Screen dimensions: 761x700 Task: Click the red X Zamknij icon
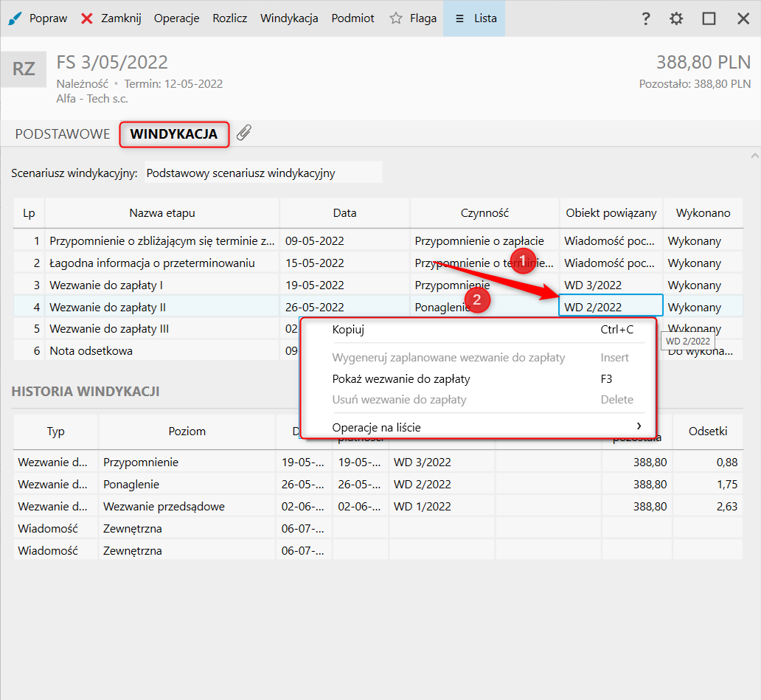click(87, 18)
